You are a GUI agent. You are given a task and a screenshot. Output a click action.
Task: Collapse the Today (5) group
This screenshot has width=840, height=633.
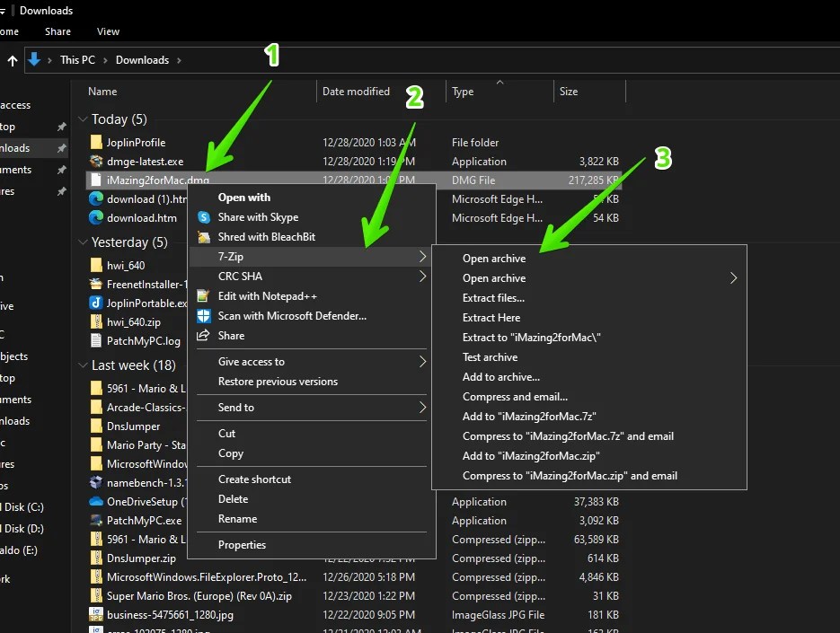point(82,119)
